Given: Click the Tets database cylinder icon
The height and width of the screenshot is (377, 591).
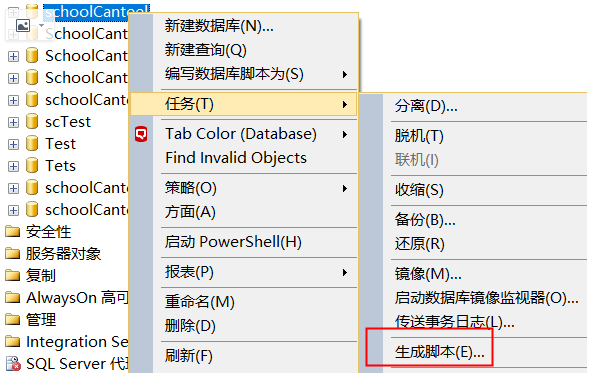Looking at the screenshot, I should (x=32, y=166).
